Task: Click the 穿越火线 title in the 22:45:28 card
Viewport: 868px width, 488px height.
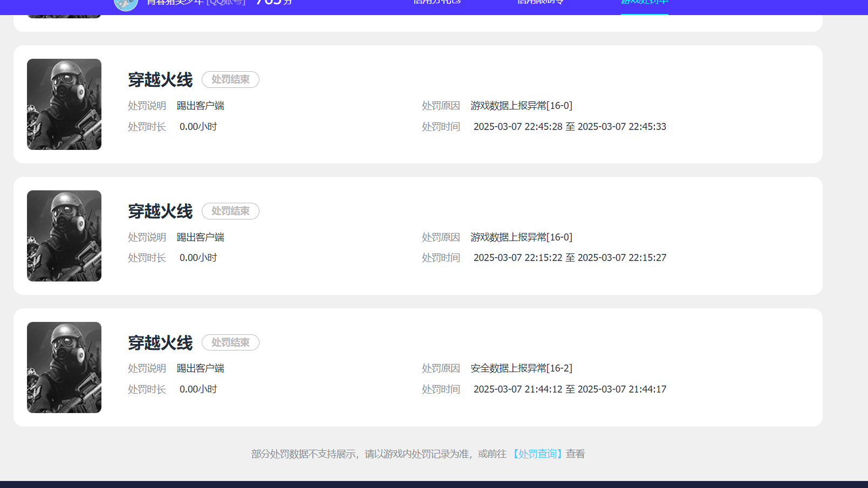Action: pos(160,80)
